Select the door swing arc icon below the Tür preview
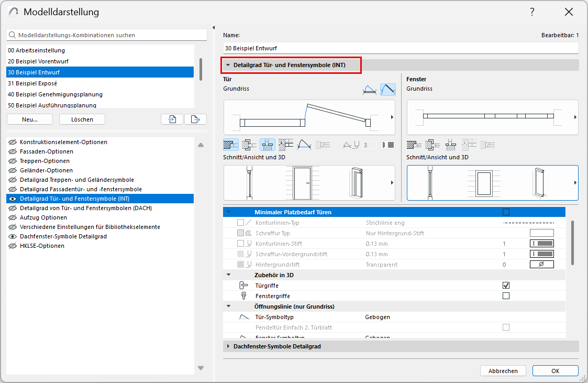 tap(303, 145)
